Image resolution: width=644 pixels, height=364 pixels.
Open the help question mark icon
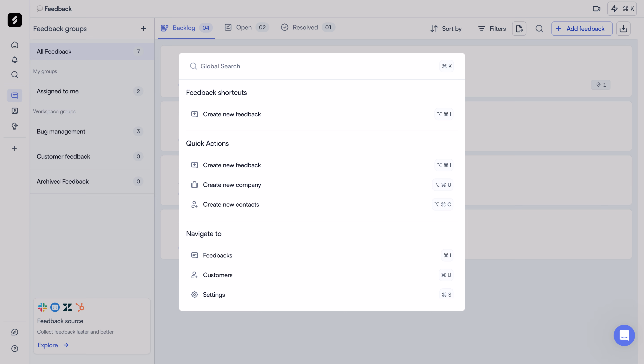[x=15, y=348]
